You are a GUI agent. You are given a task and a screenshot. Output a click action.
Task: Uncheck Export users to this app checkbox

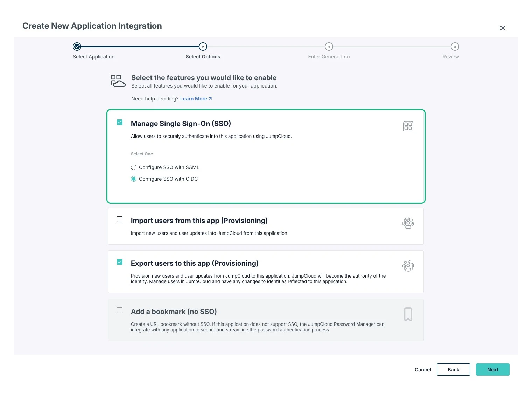tap(120, 262)
